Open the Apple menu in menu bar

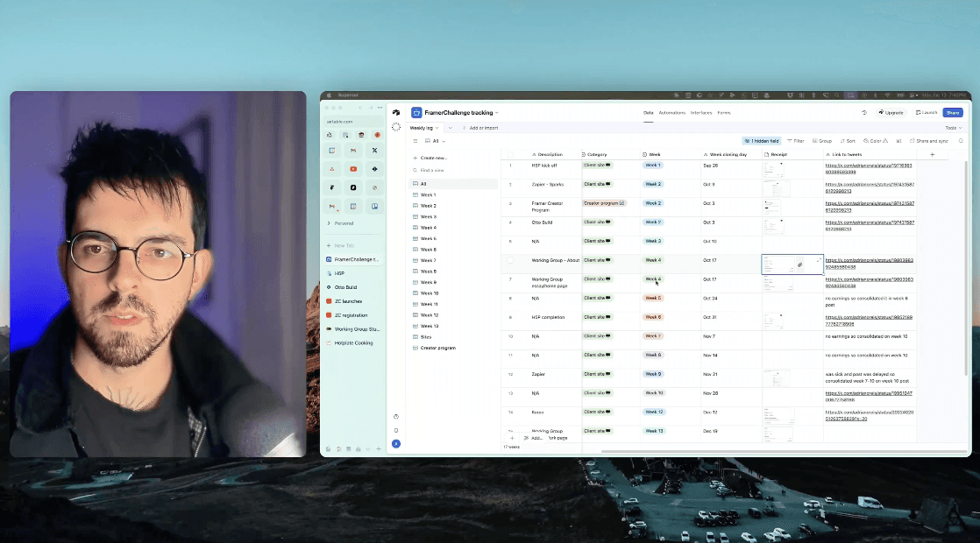coord(329,95)
